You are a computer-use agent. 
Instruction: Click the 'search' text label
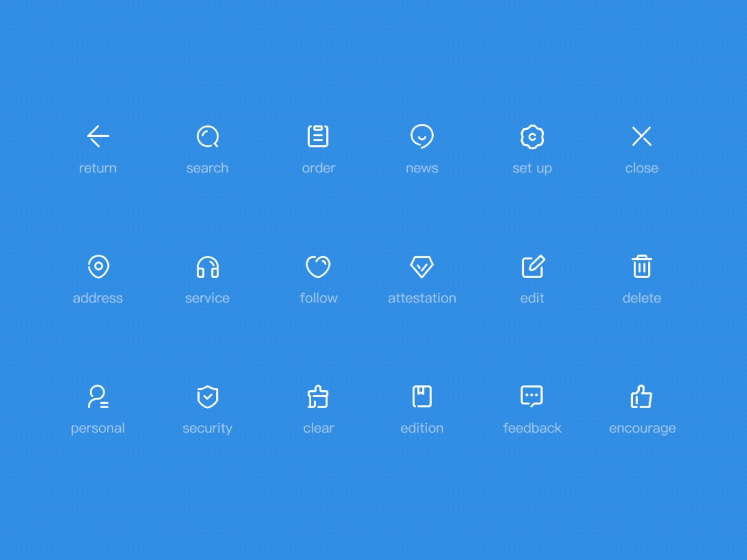click(207, 168)
